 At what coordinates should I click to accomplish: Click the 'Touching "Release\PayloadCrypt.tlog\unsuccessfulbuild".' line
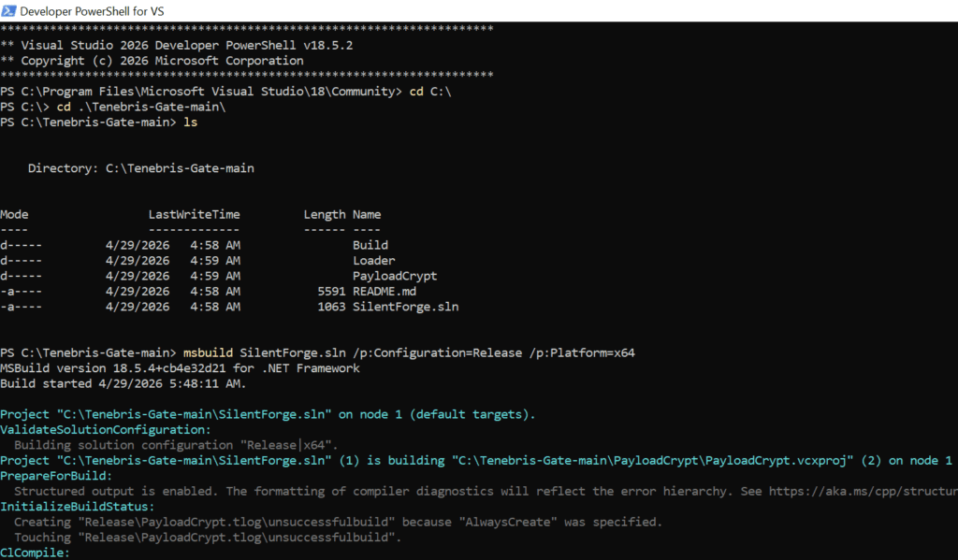click(208, 538)
